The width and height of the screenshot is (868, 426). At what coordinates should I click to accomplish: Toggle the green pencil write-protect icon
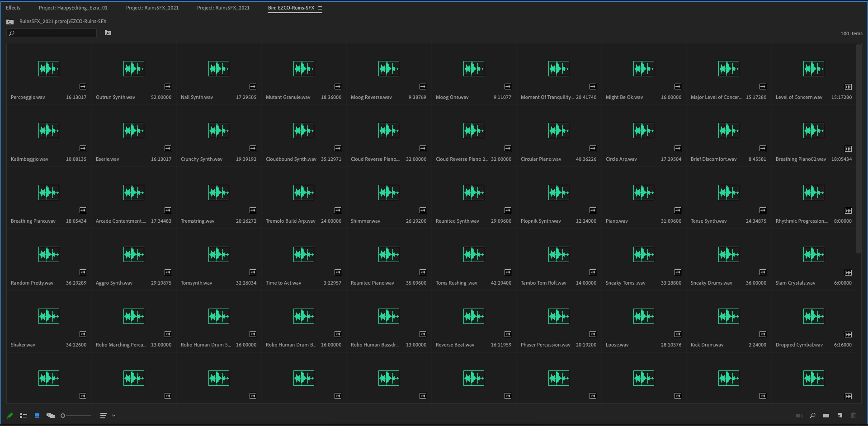10,416
